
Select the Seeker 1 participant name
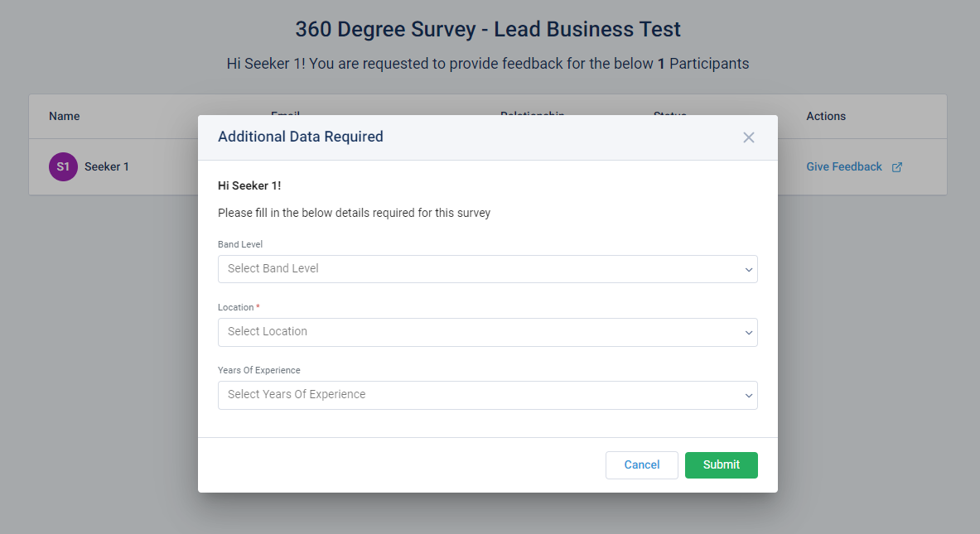pyautogui.click(x=107, y=167)
